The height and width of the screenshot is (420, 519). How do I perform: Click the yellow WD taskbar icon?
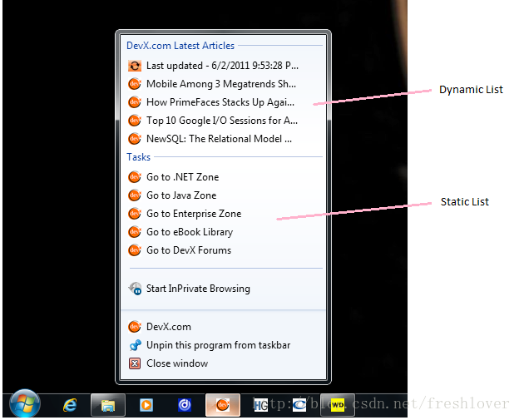click(x=338, y=405)
